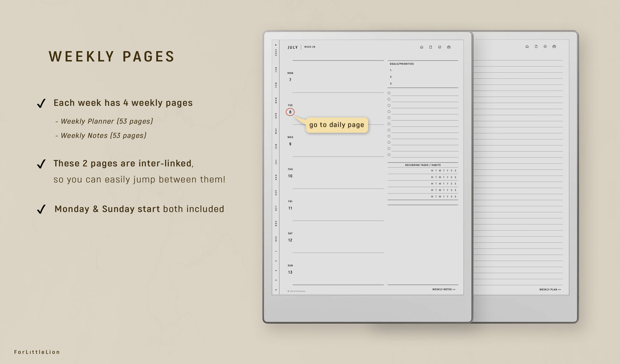Open the 2025 yearly side tab

click(276, 52)
